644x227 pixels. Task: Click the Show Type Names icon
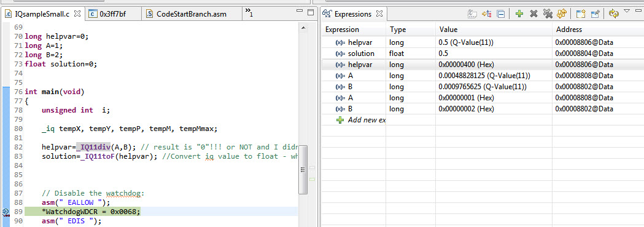[x=472, y=14]
